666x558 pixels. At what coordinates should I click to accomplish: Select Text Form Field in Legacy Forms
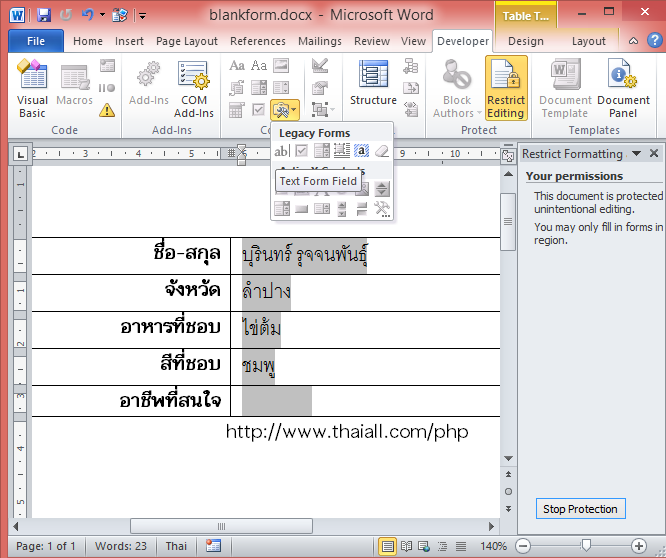click(282, 151)
